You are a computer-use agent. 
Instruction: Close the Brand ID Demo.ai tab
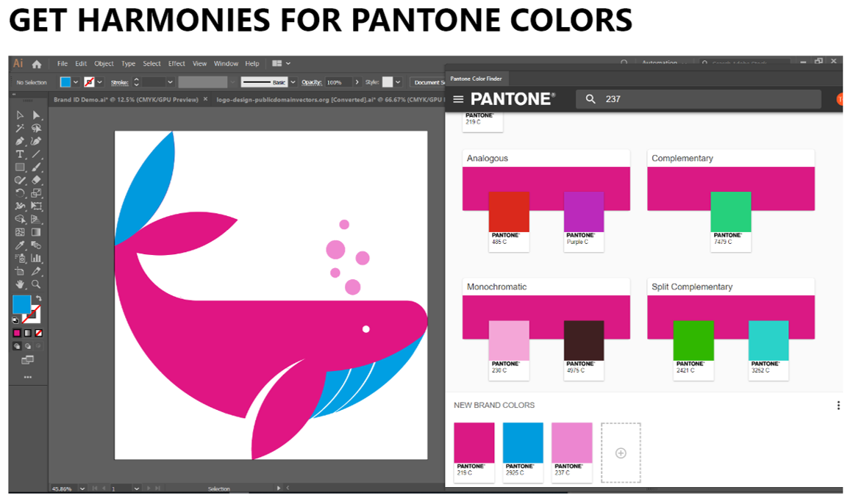(x=206, y=99)
